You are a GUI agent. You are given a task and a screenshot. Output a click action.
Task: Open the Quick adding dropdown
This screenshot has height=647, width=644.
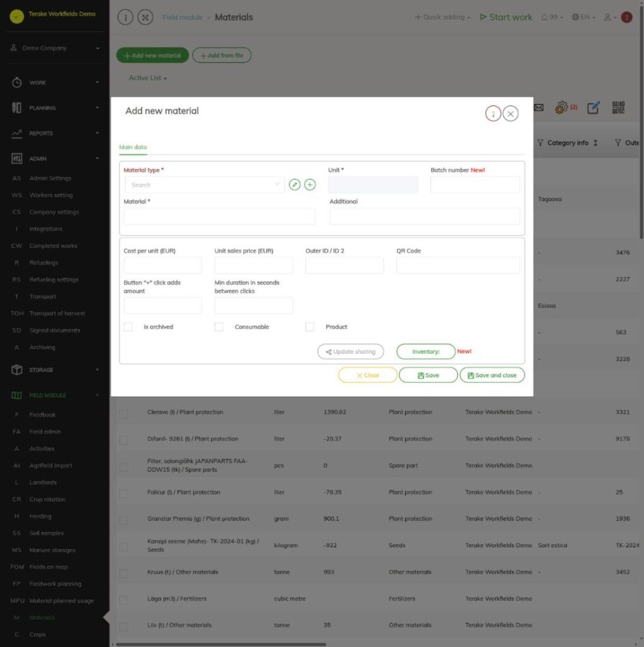[x=442, y=17]
